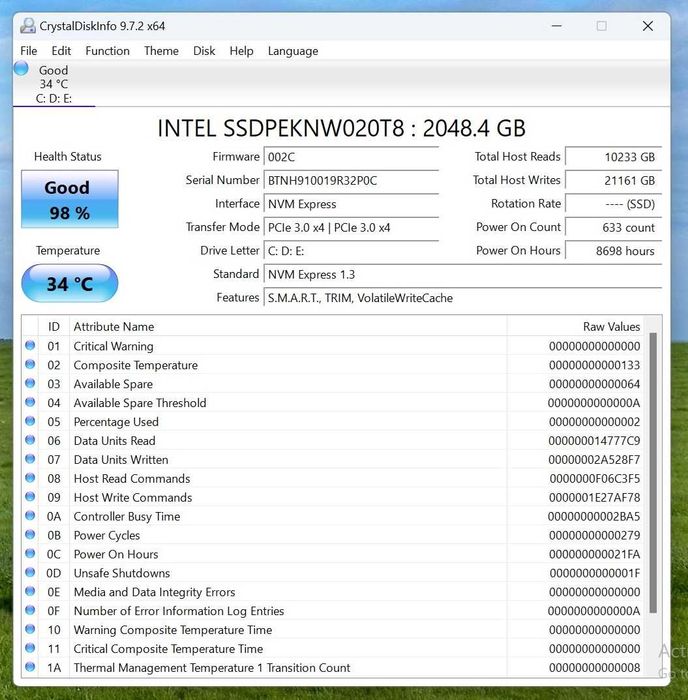
Task: Click status icon for Critical Warning row
Action: tap(30, 346)
